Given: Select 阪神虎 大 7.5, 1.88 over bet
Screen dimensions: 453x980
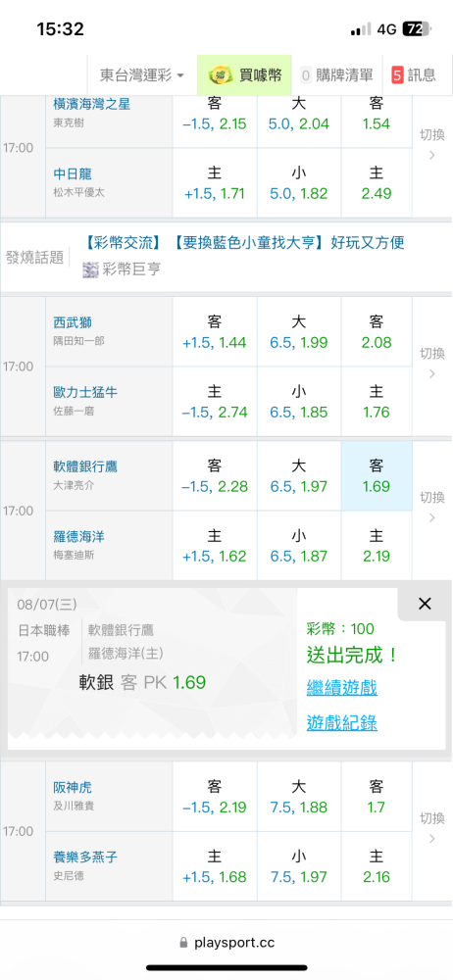Looking at the screenshot, I should (298, 796).
